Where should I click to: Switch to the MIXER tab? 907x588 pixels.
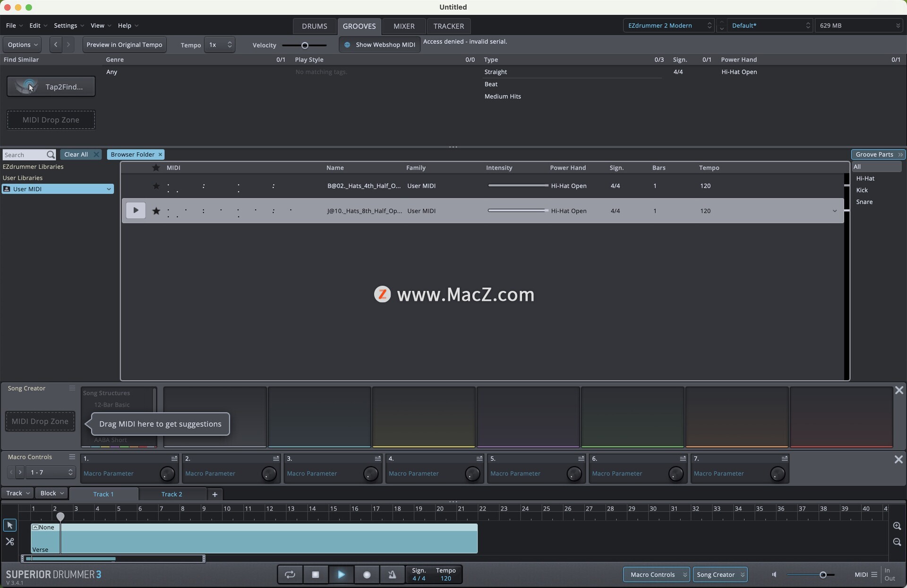pos(404,26)
